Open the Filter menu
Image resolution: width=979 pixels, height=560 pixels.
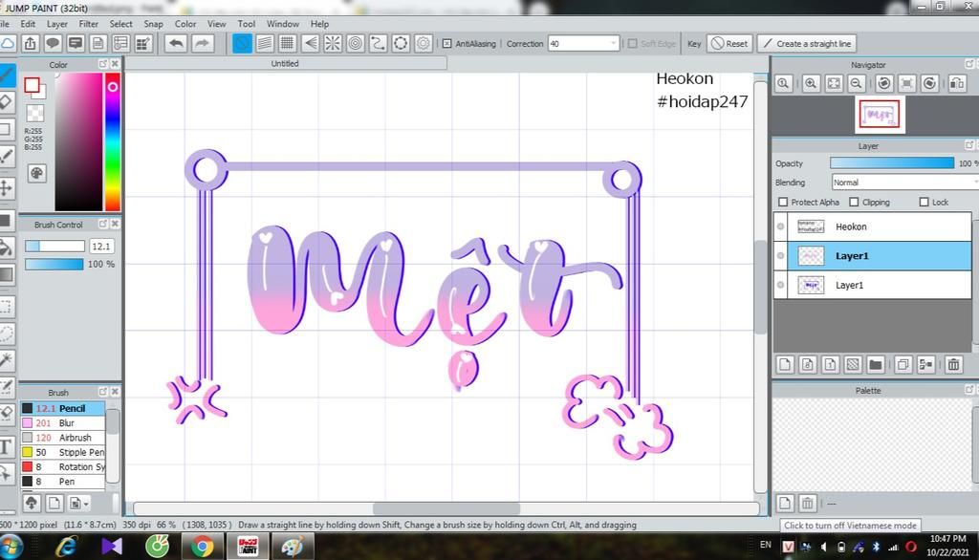tap(89, 24)
